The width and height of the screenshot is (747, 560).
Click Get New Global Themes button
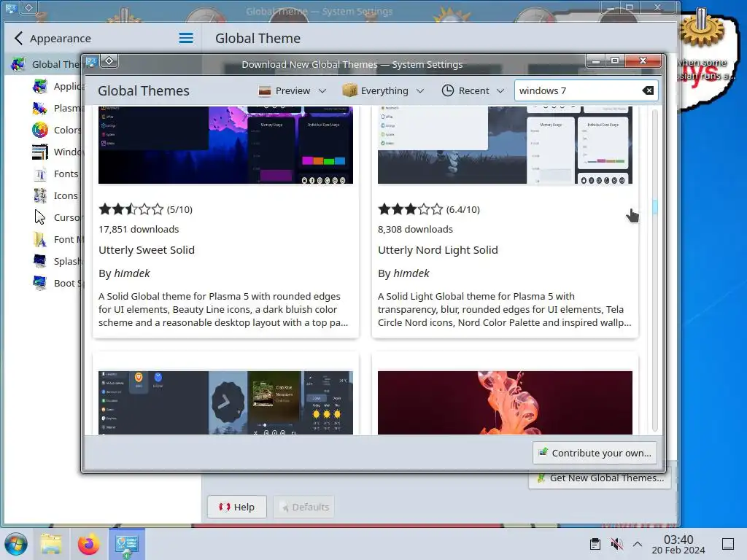[600, 478]
